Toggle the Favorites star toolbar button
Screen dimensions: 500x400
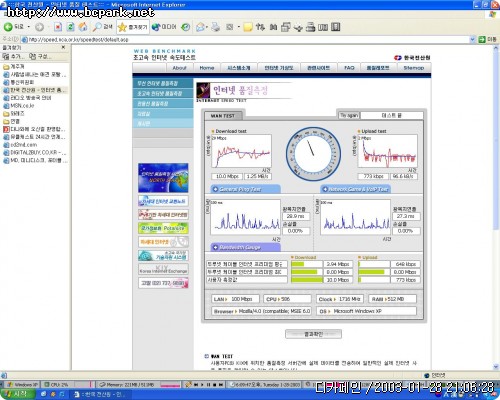tap(133, 27)
